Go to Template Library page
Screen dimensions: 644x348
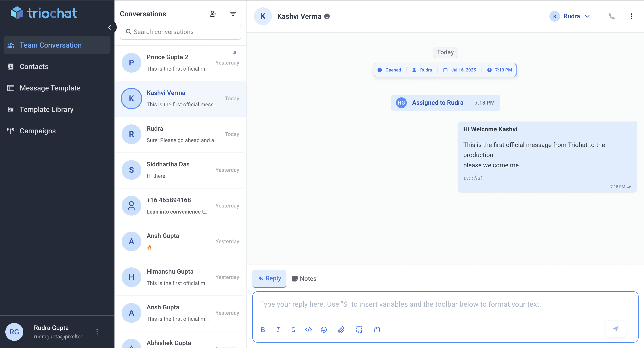47,109
